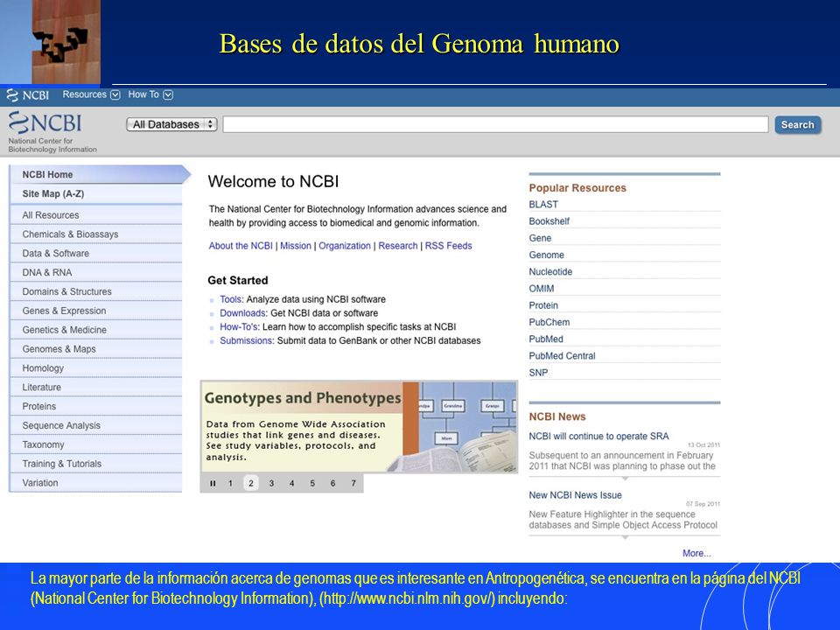Open PubMed Central from Popular Resources
Screen dimensions: 840x630
coord(562,356)
